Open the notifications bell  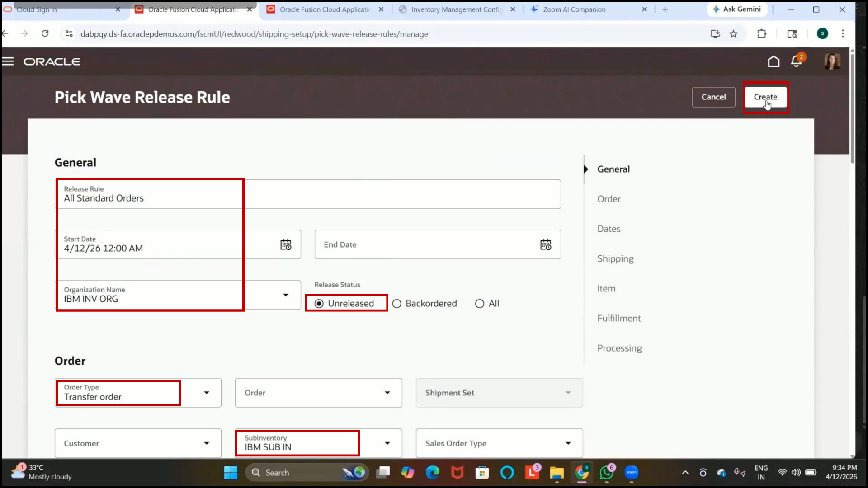pyautogui.click(x=797, y=61)
